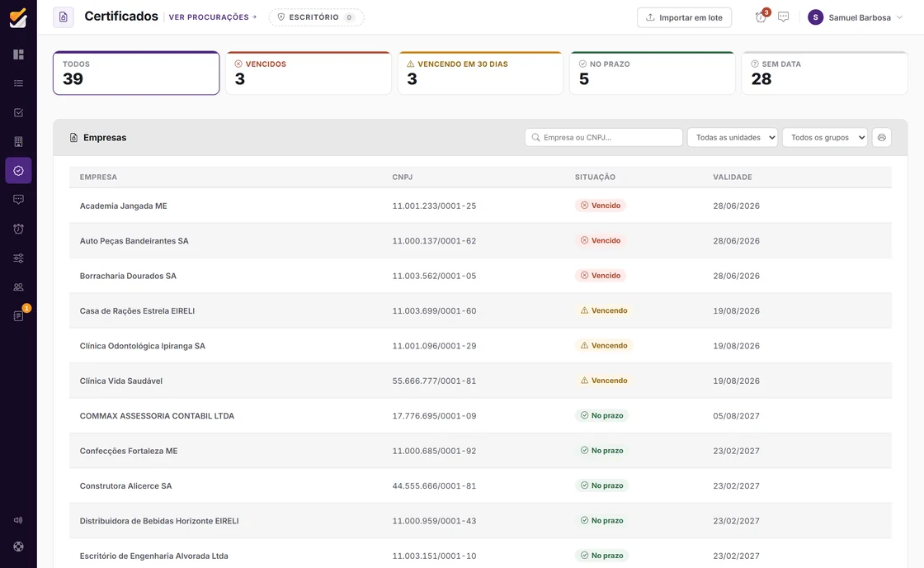
Task: Open the Clínica Vida Saudável row
Action: pyautogui.click(x=480, y=381)
